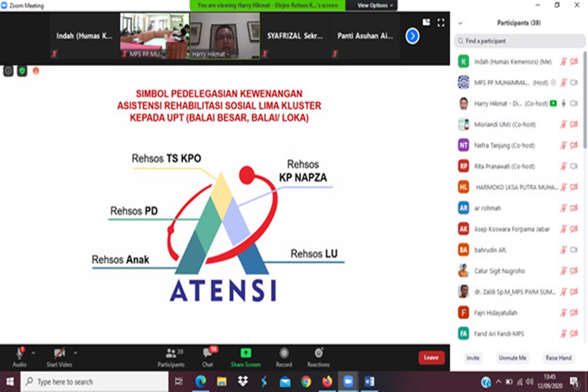
Task: Open the Chat panel
Action: (x=208, y=357)
